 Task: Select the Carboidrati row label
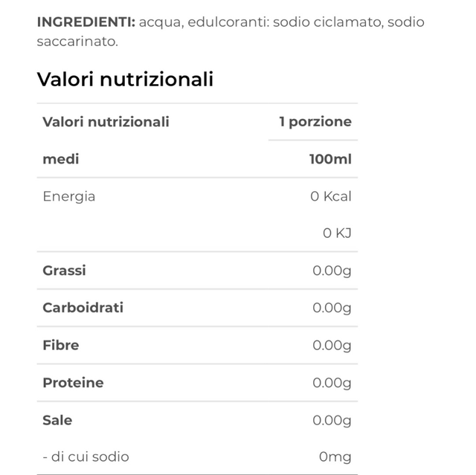point(83,308)
